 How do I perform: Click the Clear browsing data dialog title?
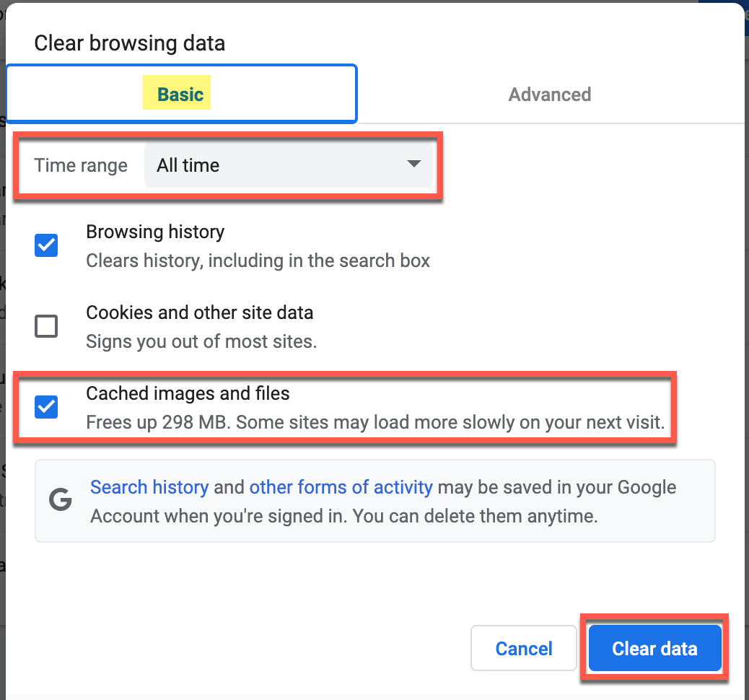(x=129, y=43)
